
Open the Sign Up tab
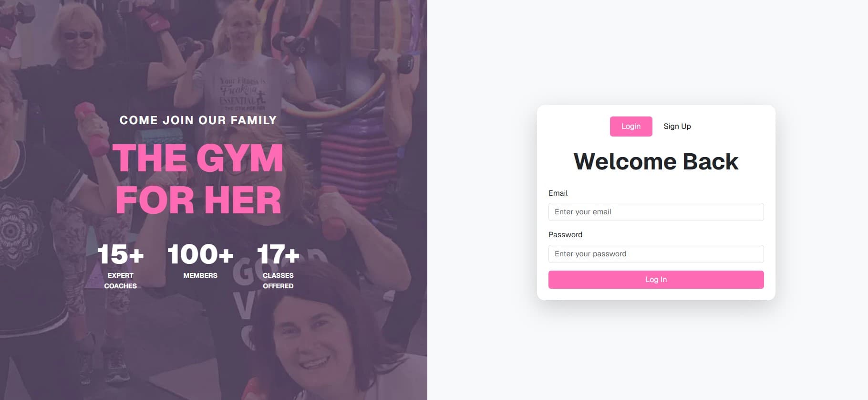[677, 126]
